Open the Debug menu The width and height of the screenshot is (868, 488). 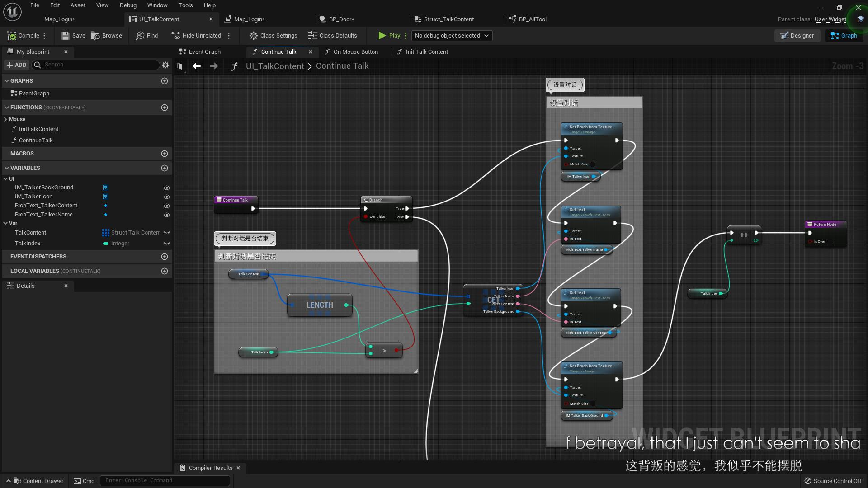[128, 5]
